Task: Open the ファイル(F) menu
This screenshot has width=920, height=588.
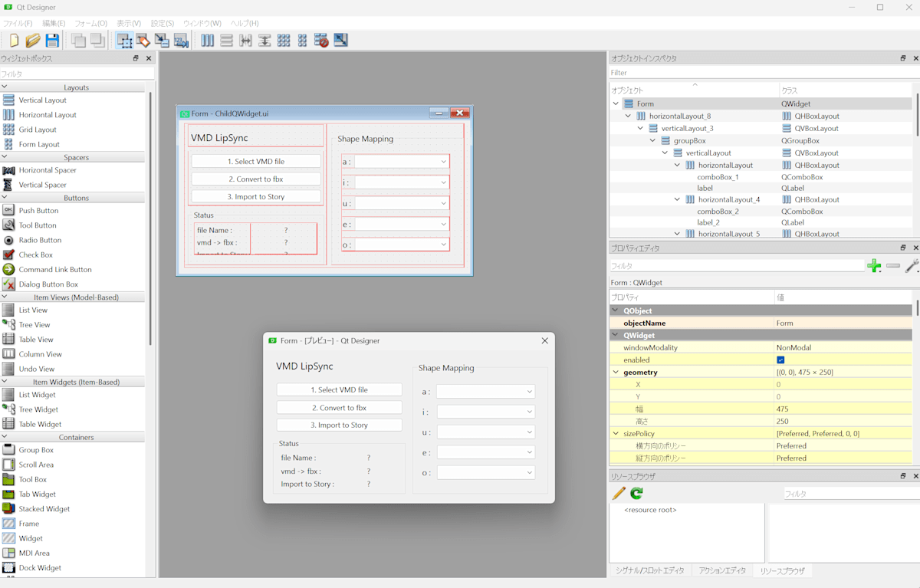Action: click(18, 24)
